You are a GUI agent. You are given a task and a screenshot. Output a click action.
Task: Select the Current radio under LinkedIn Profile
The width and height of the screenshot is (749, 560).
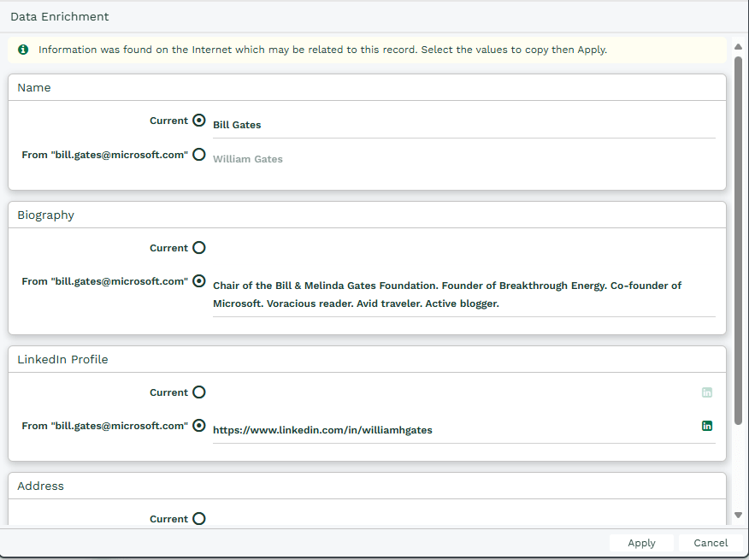click(199, 392)
